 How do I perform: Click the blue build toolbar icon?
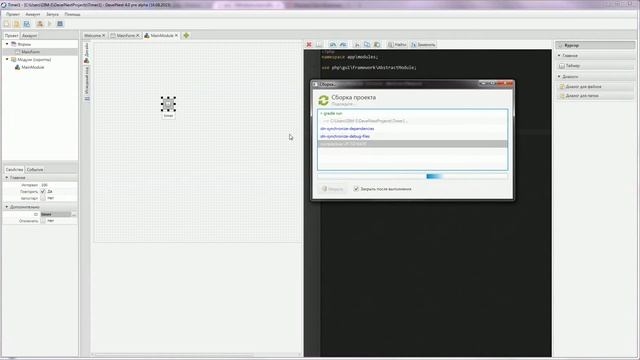click(60, 24)
